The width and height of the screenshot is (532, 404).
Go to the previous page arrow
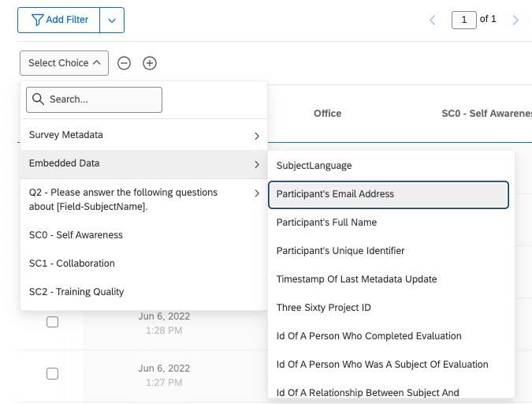[x=433, y=20]
